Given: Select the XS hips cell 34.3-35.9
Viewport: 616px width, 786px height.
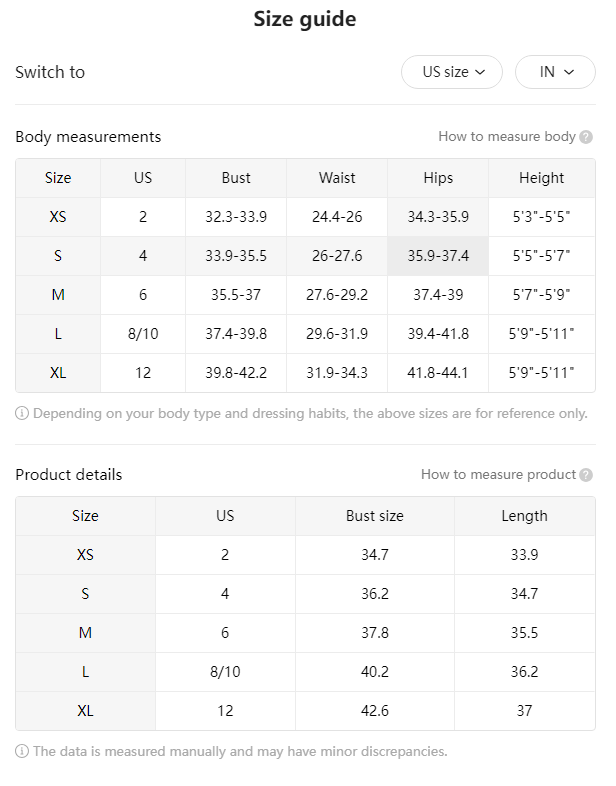Looking at the screenshot, I should [x=438, y=217].
